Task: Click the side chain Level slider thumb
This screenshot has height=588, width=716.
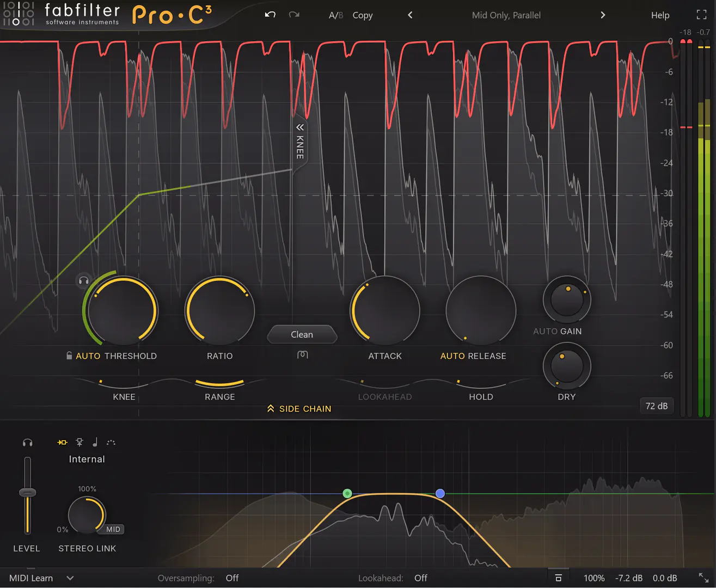Action: coord(27,493)
